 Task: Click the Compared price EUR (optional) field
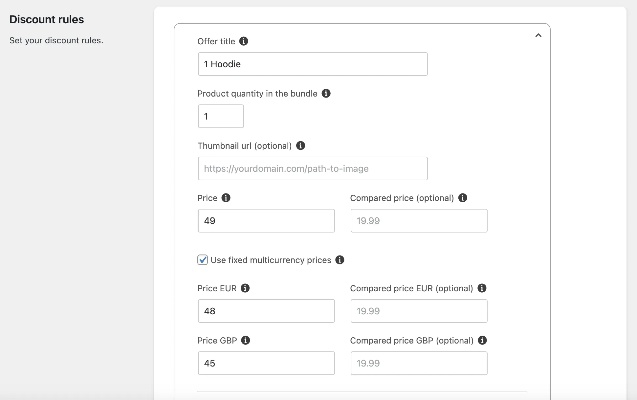418,311
